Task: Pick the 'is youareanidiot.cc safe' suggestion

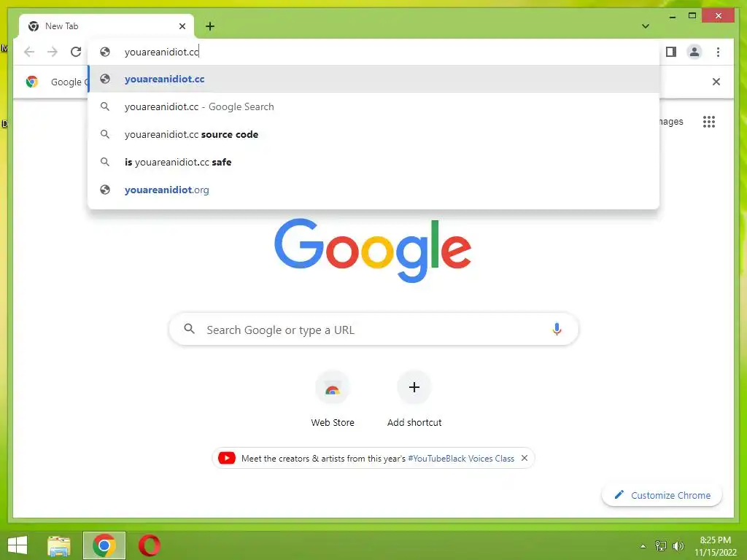Action: click(x=374, y=162)
